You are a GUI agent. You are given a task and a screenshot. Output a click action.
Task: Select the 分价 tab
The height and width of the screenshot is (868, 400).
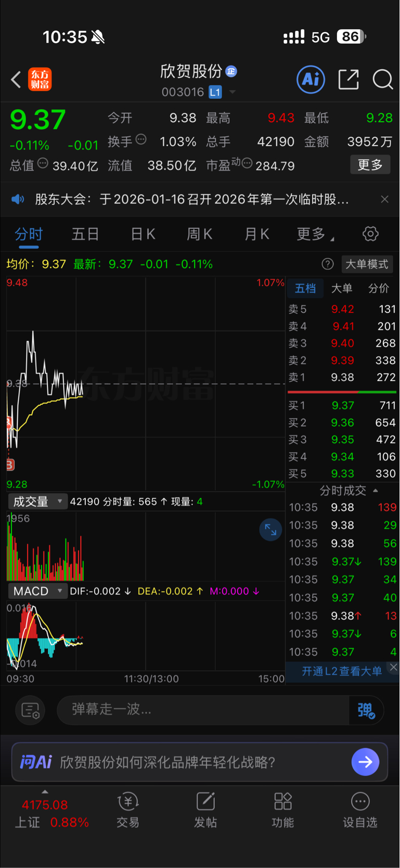379,288
